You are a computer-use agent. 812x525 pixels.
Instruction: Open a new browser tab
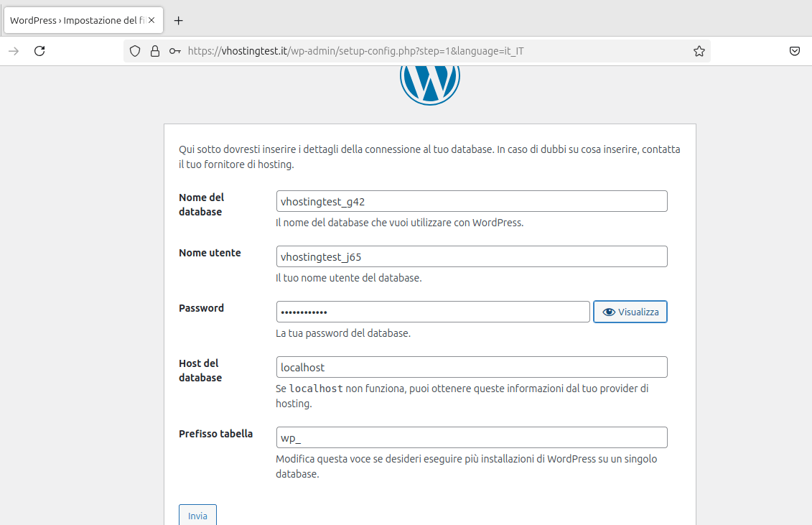pyautogui.click(x=179, y=20)
